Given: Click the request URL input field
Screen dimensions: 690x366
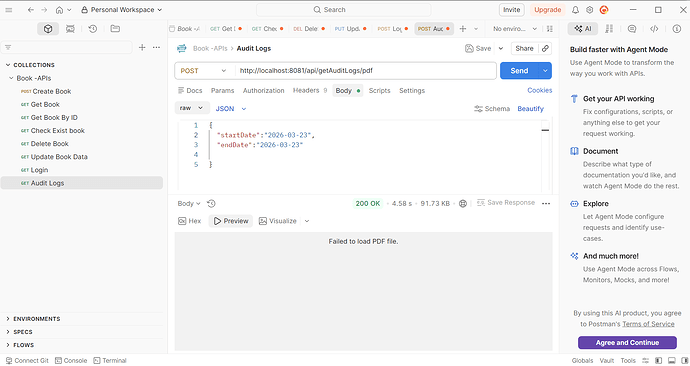Looking at the screenshot, I should (x=366, y=71).
